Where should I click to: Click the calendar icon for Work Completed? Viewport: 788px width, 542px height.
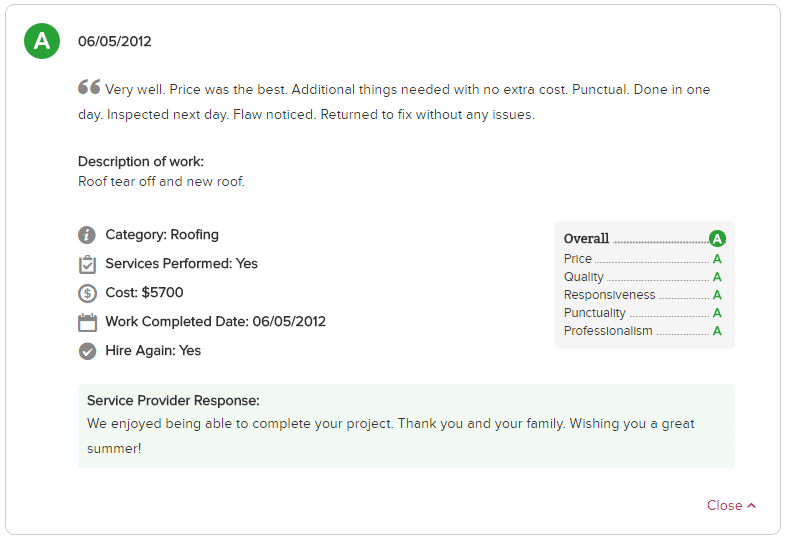point(87,322)
